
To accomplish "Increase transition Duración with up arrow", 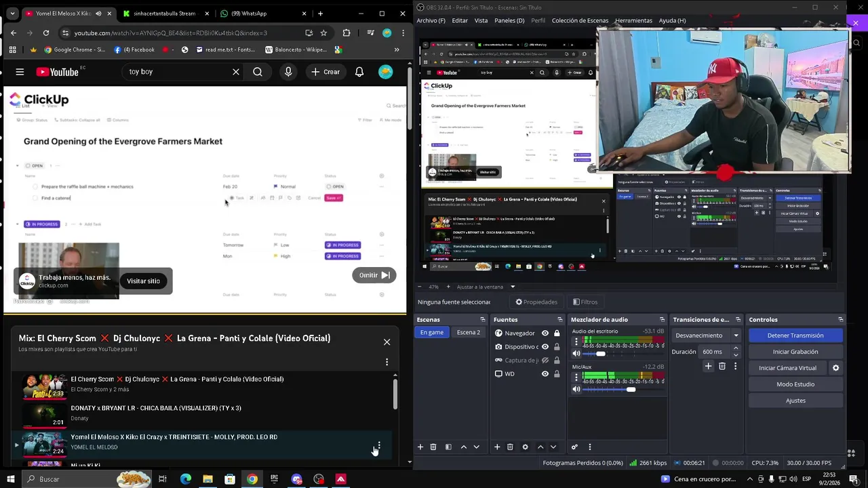I will 736,348.
